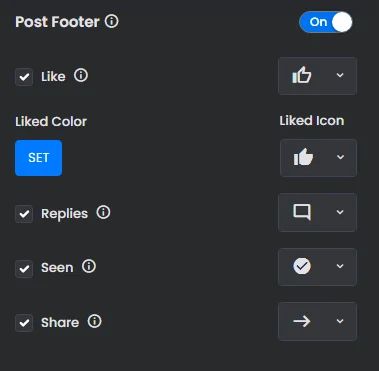Uncheck the Replies checkbox

pos(24,214)
